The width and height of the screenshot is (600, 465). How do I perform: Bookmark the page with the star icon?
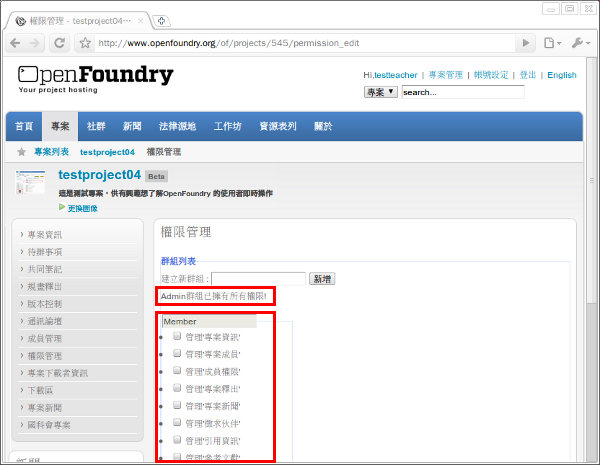[x=85, y=43]
